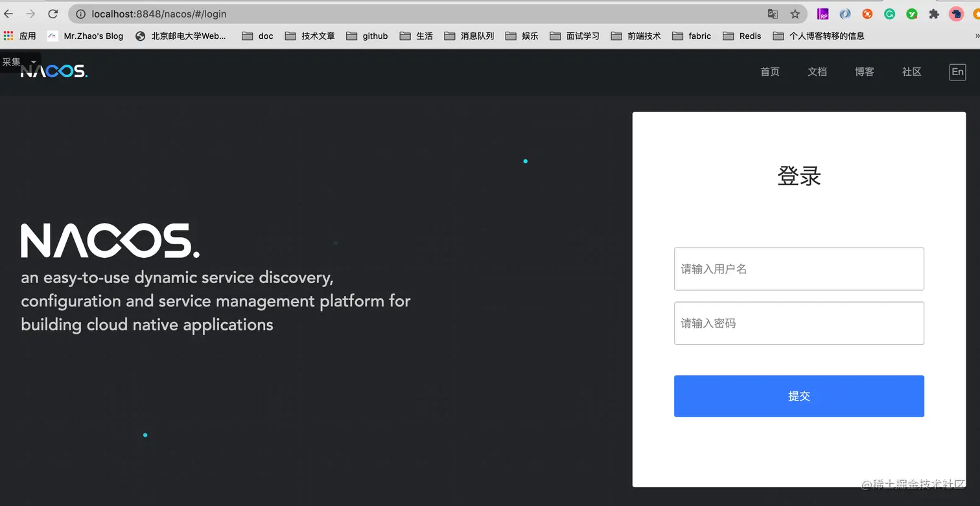980x506 pixels.
Task: Expand the 面试学习 bookmarks folder
Action: 575,36
